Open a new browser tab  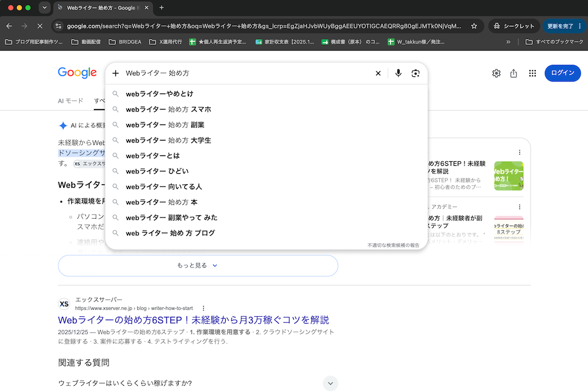click(161, 7)
